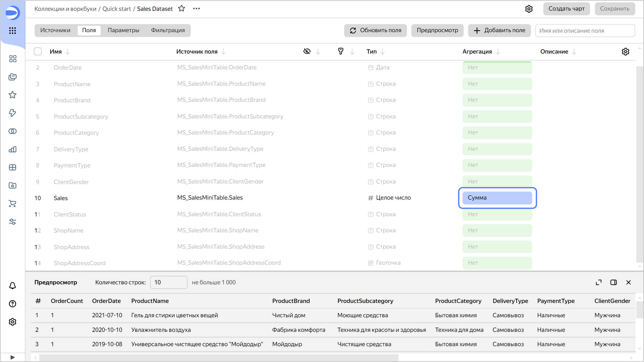The image size is (644, 362).
Task: Open the Datasets section in the sidebar
Action: [x=12, y=131]
